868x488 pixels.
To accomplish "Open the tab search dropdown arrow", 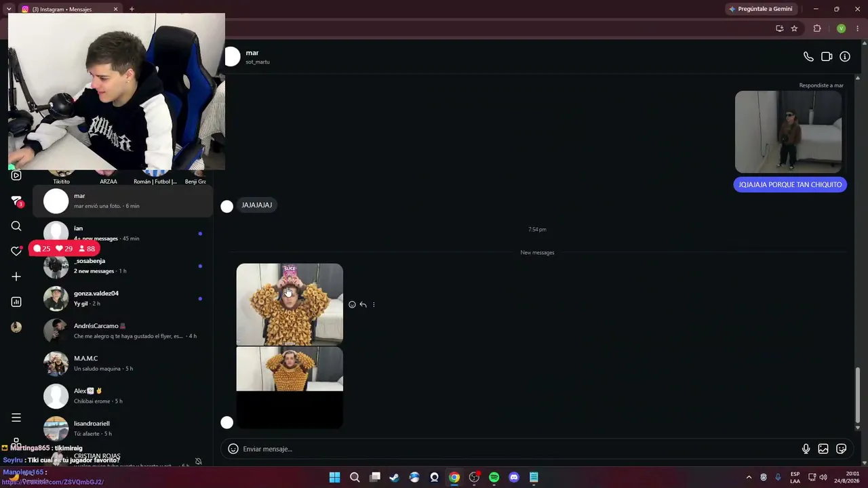I will coord(9,9).
